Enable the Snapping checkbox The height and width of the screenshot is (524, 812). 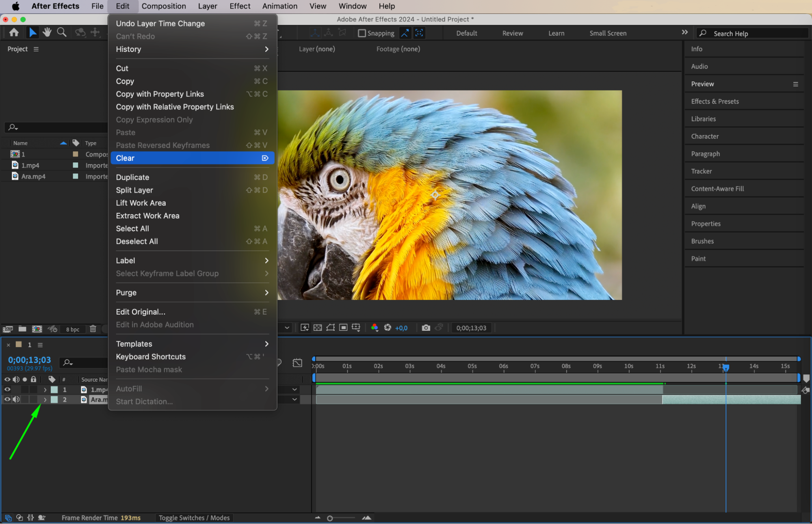(x=362, y=33)
